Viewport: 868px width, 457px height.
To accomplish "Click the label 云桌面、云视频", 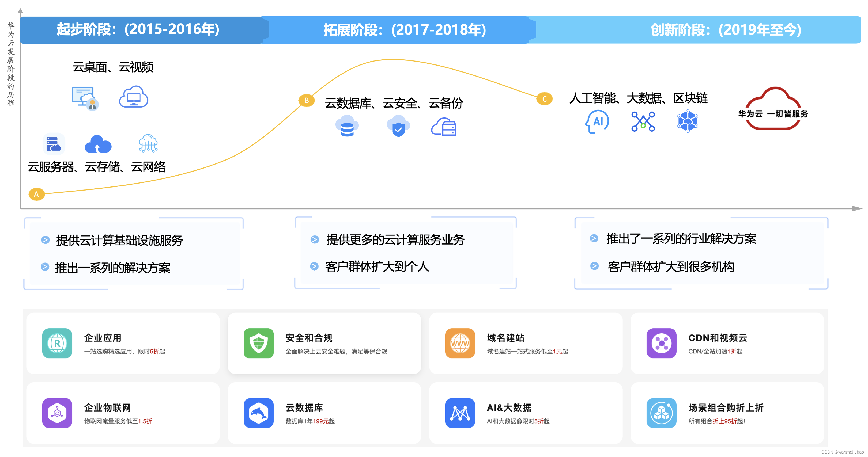I will point(113,67).
